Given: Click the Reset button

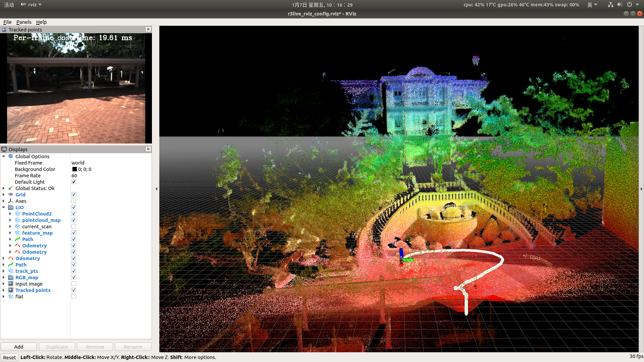Looking at the screenshot, I should (9, 357).
